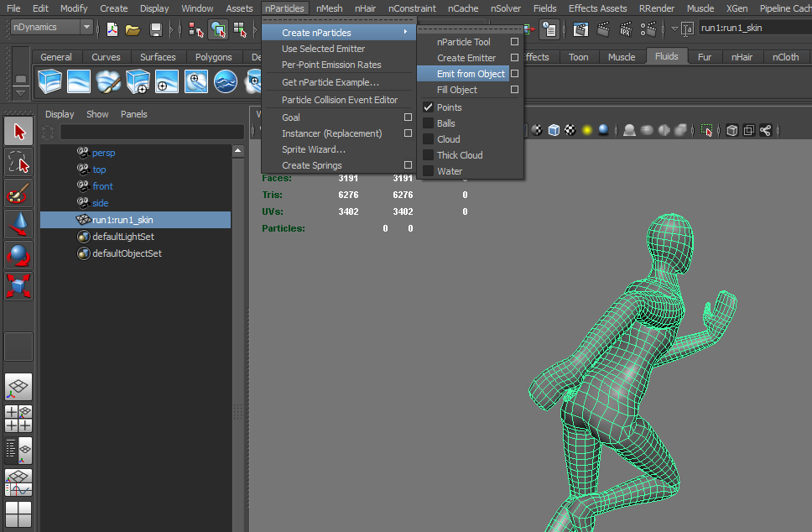Viewport: 812px width, 532px height.
Task: Open the nConstraint menu
Action: coord(412,8)
